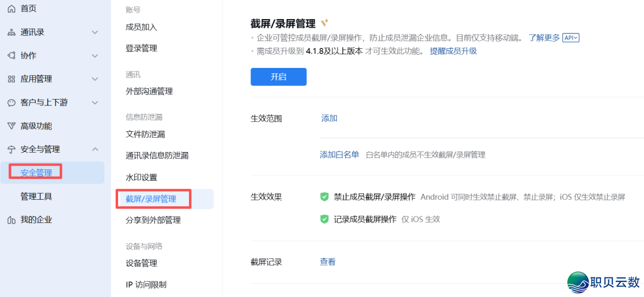Collapse the 安全与管理 section chevron
This screenshot has width=644, height=297.
coord(95,149)
